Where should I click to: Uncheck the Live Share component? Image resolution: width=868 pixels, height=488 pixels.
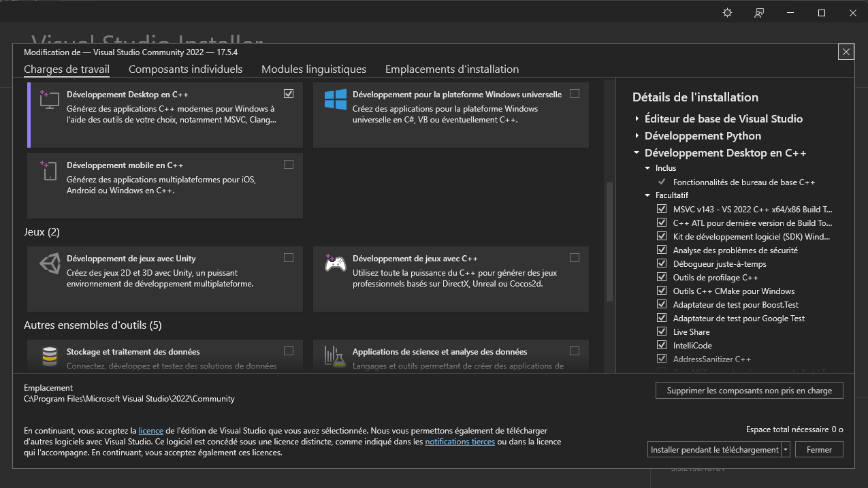(662, 331)
